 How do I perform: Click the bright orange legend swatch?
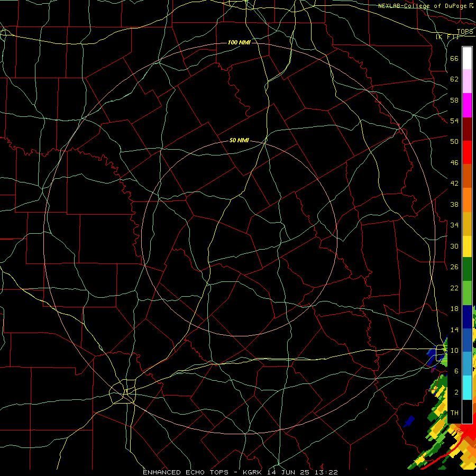click(467, 200)
